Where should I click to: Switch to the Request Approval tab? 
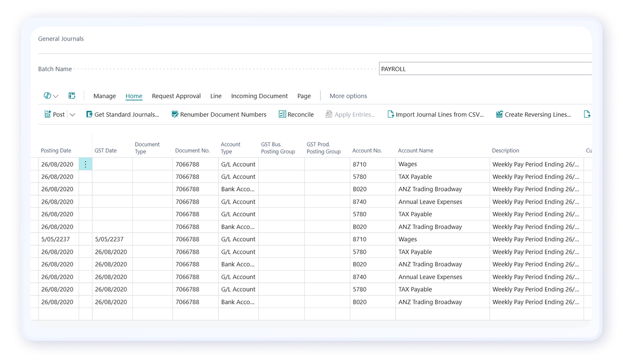176,96
